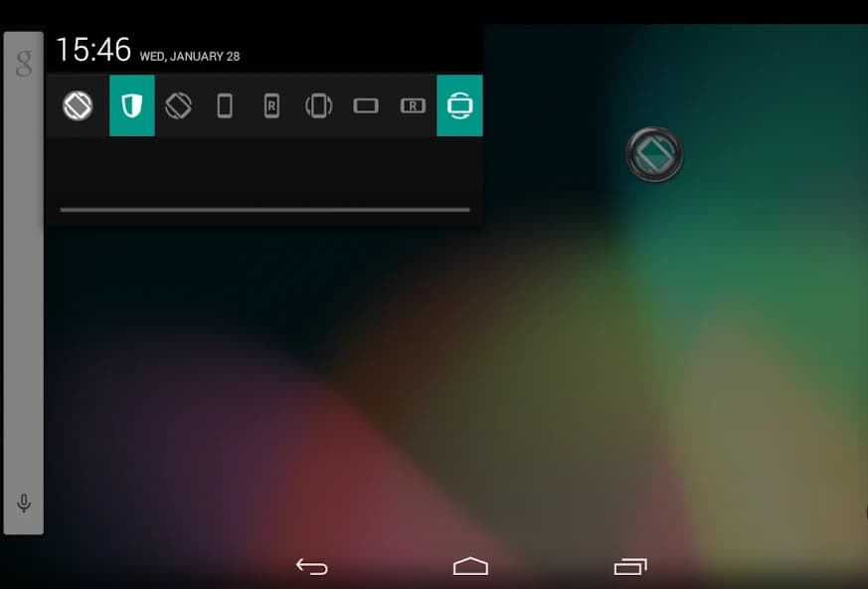The image size is (868, 589).
Task: Toggle the highlighted sensor landscape mode off
Action: coord(458,105)
